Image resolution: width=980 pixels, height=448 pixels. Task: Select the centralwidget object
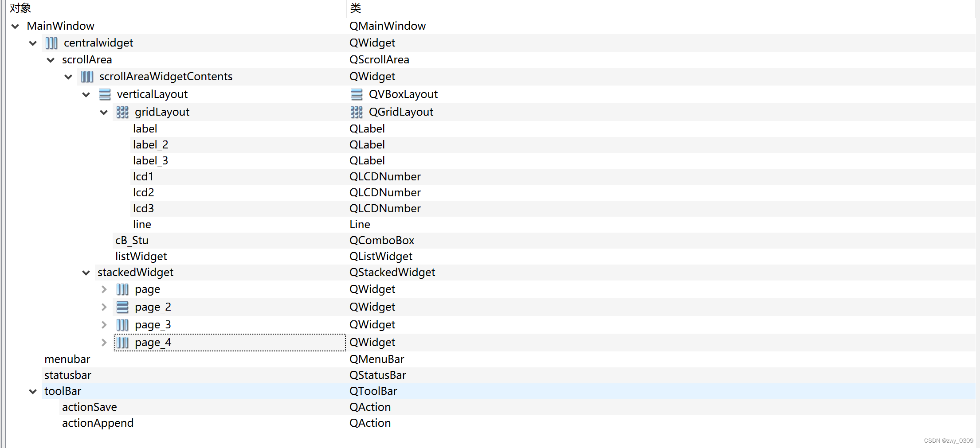[98, 43]
